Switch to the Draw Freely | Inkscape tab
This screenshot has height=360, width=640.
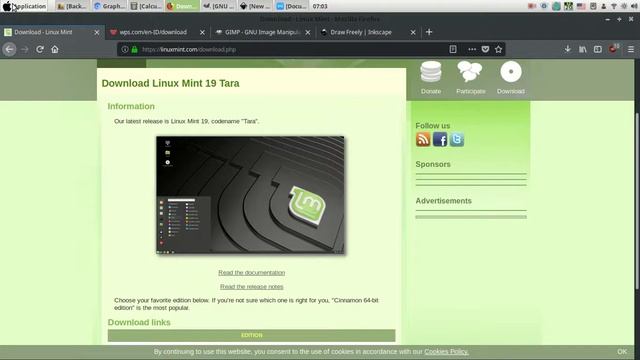[x=369, y=32]
